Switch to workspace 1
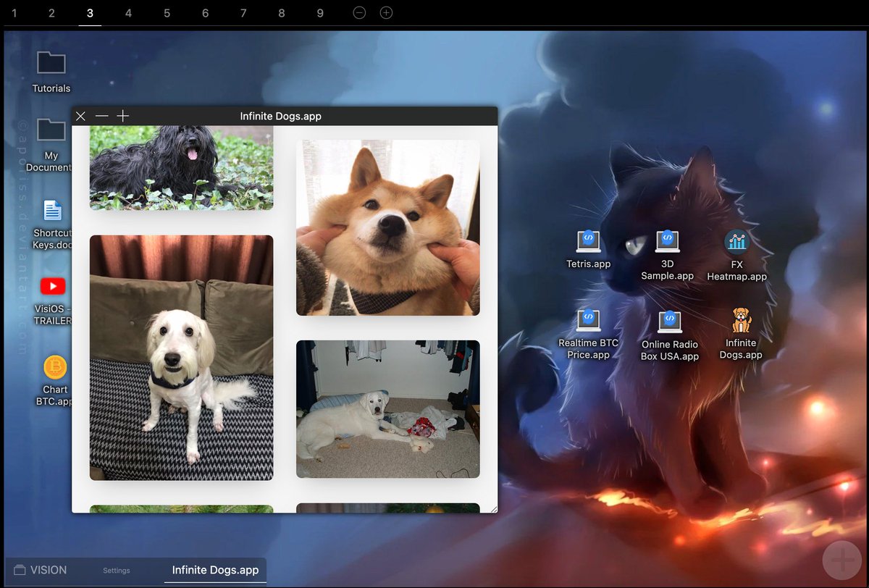 [x=14, y=13]
